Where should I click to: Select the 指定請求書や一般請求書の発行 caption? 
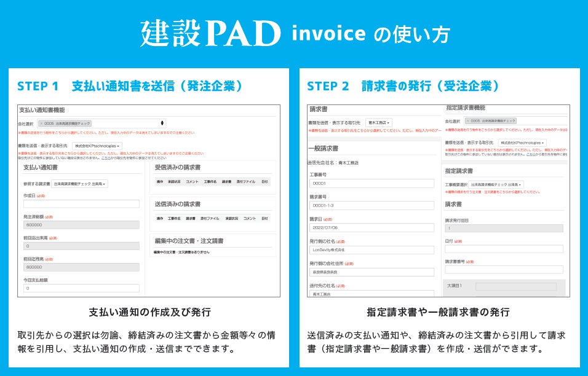(x=438, y=312)
